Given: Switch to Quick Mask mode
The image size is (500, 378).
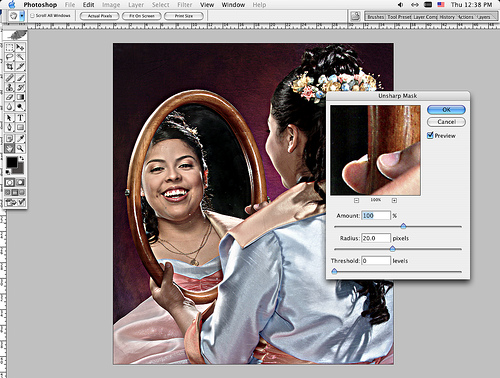Looking at the screenshot, I should [x=20, y=182].
